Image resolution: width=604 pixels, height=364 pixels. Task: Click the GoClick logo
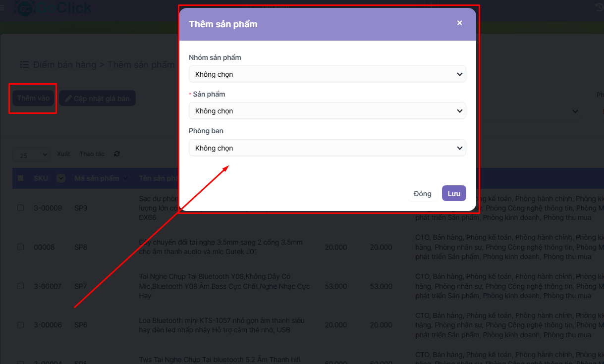tap(54, 7)
